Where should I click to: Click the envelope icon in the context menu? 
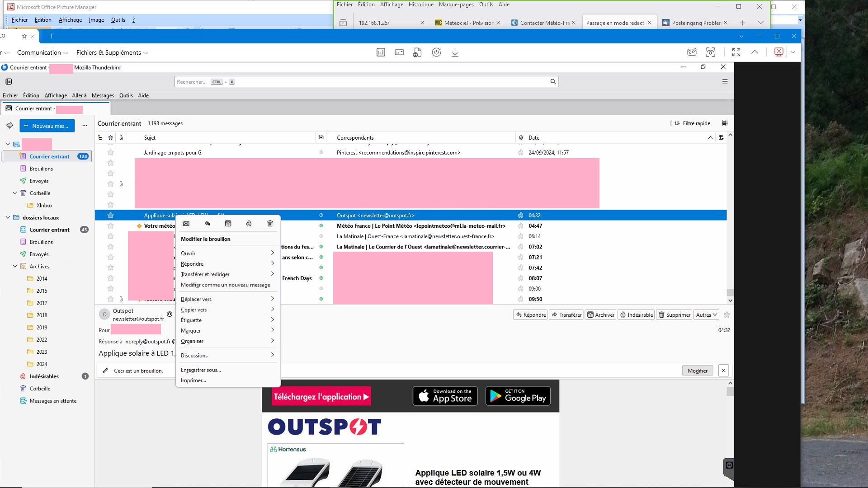click(186, 224)
